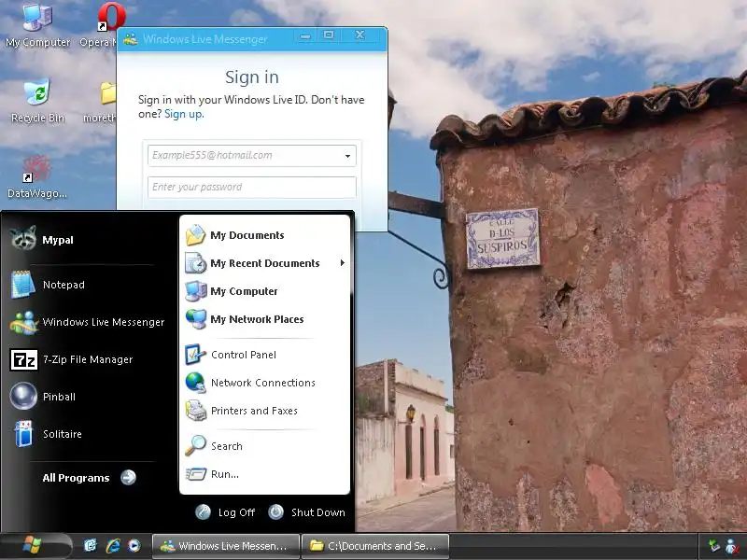Select DataWago... desktop shortcut
The width and height of the screenshot is (747, 560).
click(x=37, y=176)
